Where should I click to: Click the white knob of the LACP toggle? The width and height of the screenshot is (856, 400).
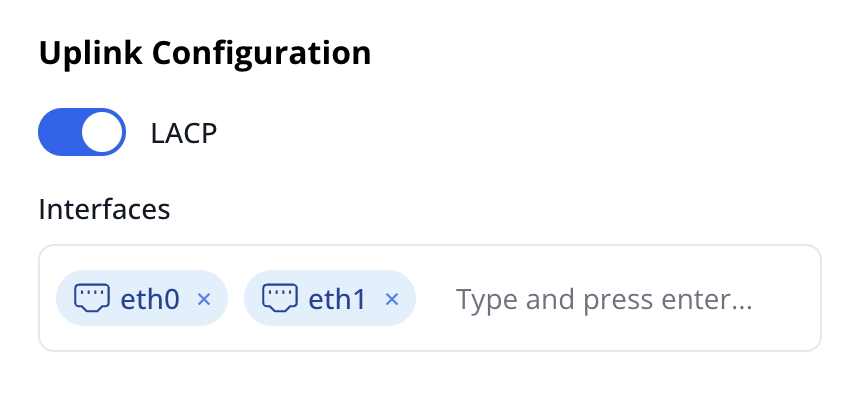102,133
